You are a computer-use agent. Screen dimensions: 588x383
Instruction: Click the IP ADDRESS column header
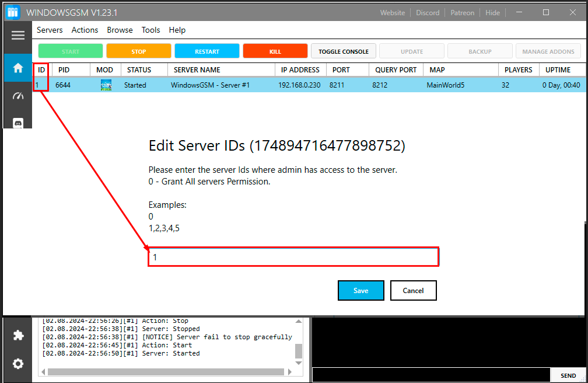[300, 70]
